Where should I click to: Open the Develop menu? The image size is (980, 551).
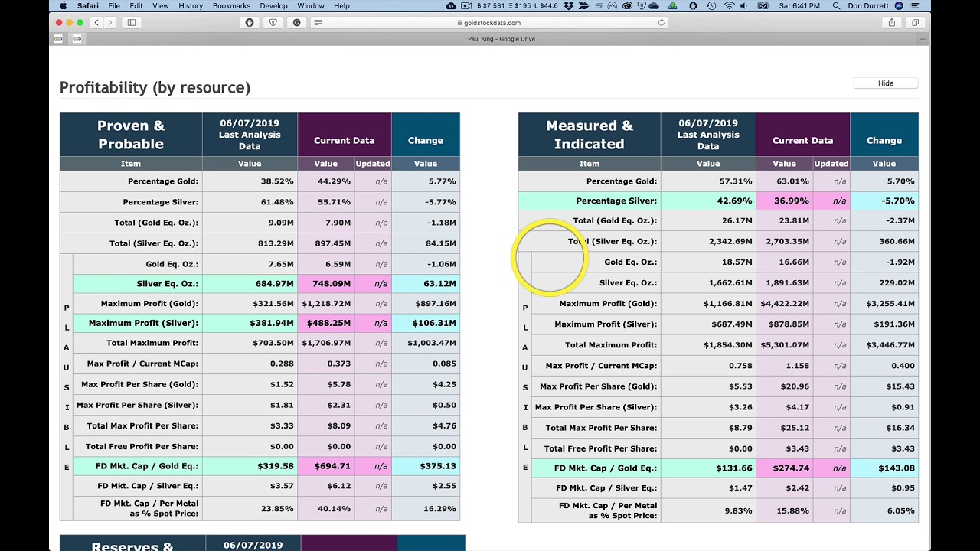[x=274, y=5]
